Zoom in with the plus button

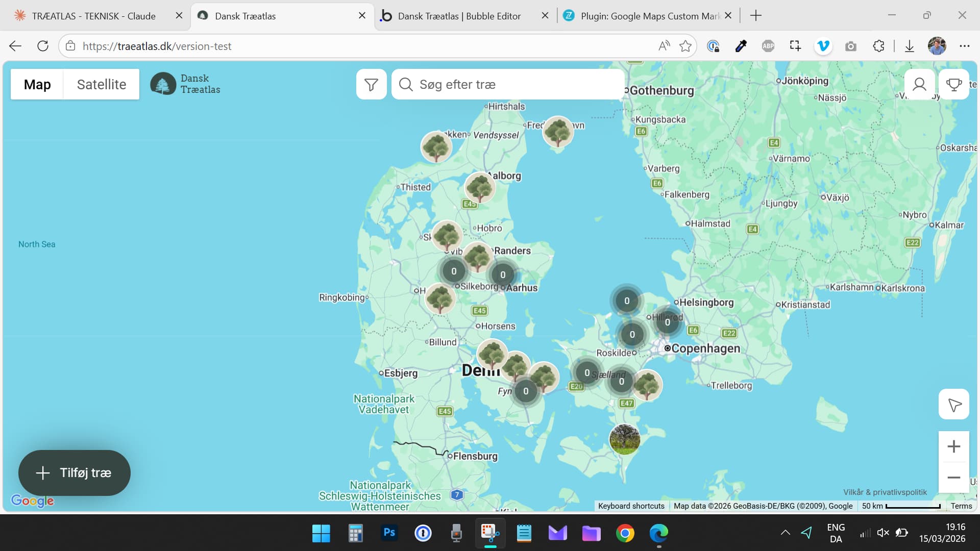pos(953,446)
